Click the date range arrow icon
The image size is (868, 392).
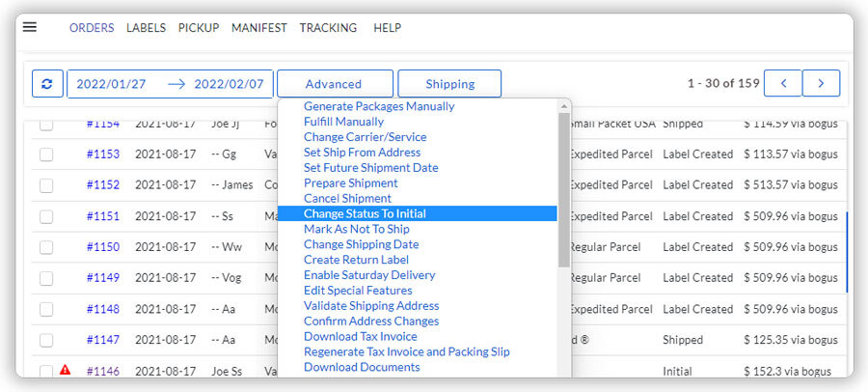pyautogui.click(x=176, y=84)
